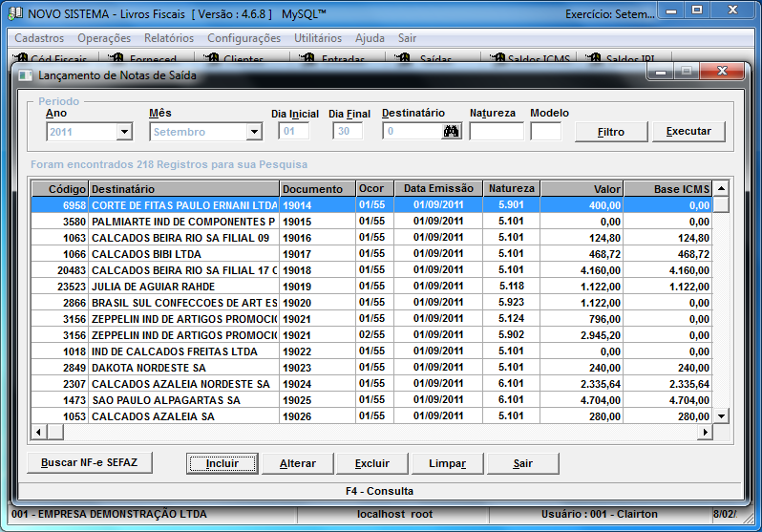Open Saídas from the toolbar
Image resolution: width=762 pixels, height=532 pixels.
pyautogui.click(x=433, y=58)
